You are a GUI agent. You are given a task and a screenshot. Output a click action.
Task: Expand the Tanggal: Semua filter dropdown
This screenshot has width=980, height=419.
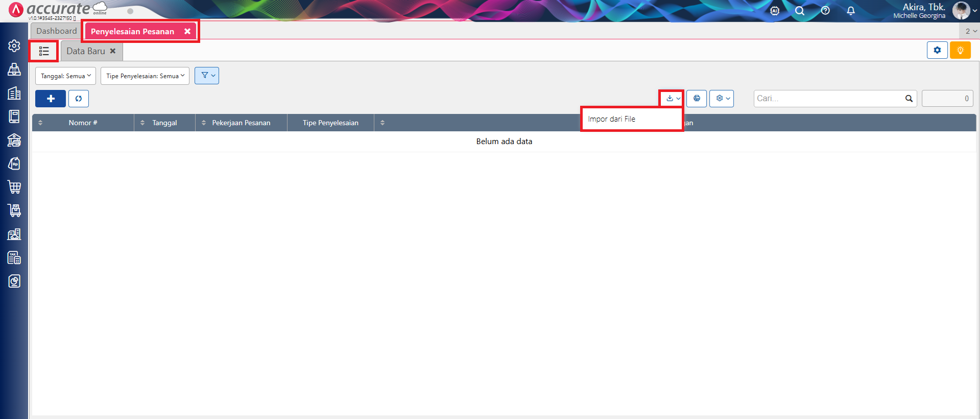click(x=65, y=76)
